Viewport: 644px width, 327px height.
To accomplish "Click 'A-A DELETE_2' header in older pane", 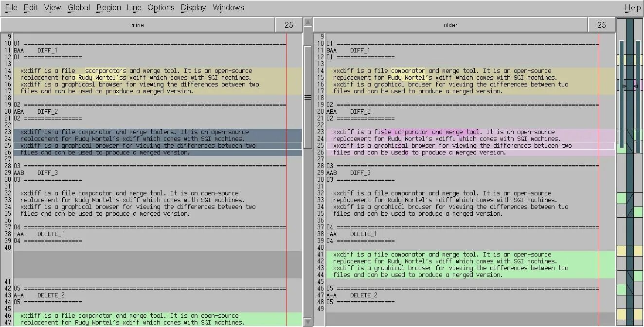I will (x=352, y=295).
